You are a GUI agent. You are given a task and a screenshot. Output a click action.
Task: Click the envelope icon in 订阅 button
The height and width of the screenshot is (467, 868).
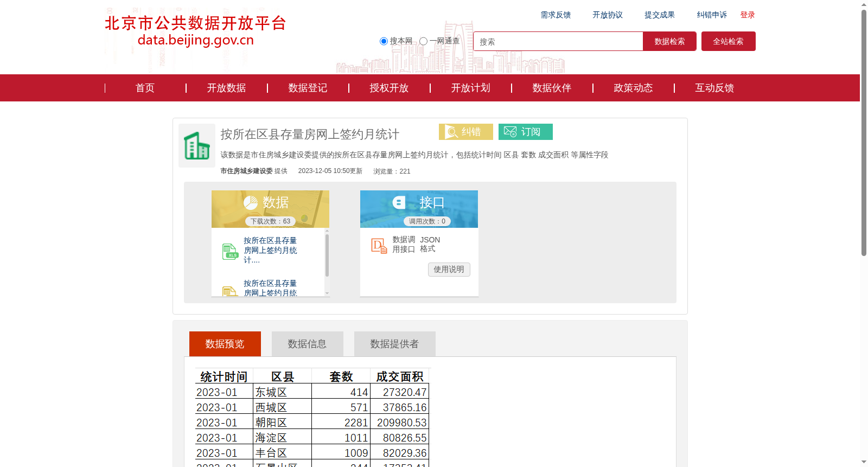(x=510, y=132)
